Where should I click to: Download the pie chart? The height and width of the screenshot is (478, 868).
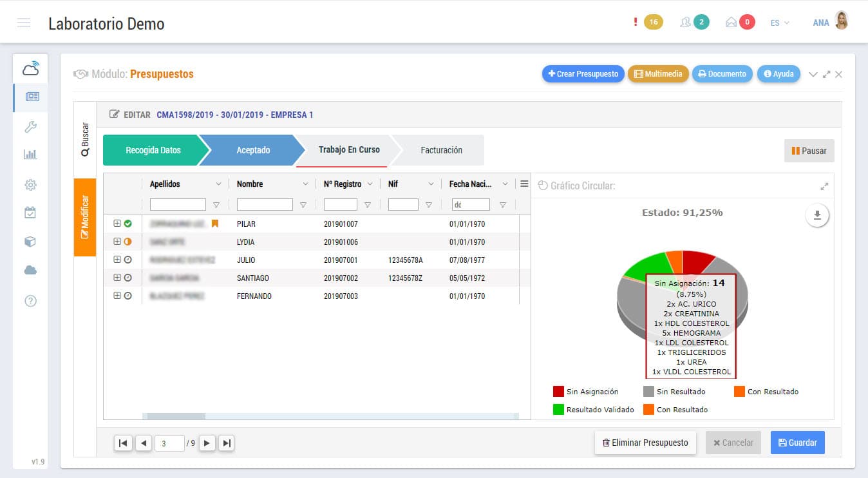click(x=817, y=215)
